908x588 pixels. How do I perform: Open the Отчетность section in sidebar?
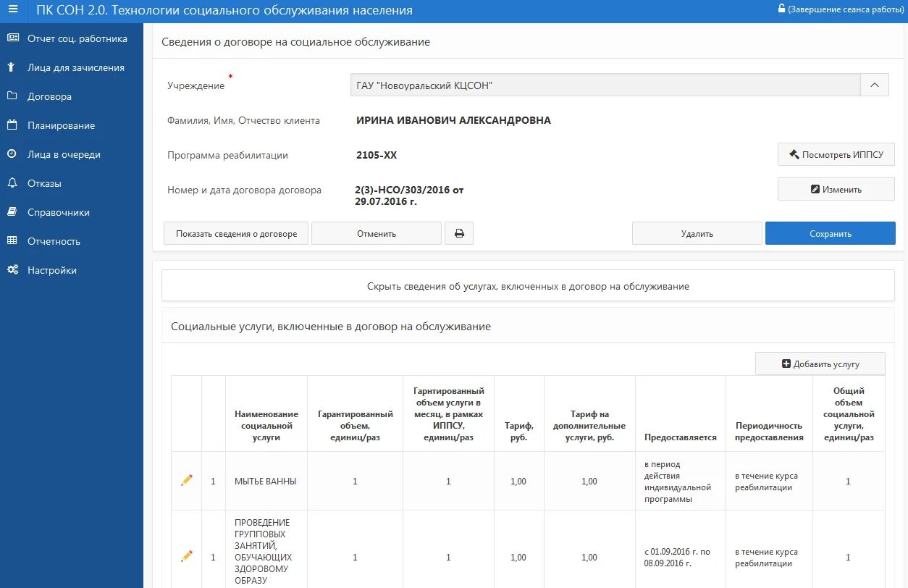12,240
